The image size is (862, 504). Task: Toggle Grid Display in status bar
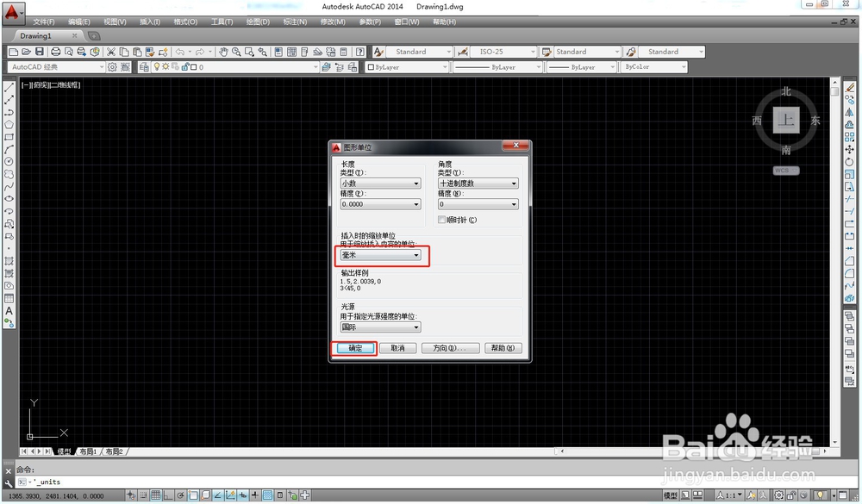pyautogui.click(x=155, y=495)
